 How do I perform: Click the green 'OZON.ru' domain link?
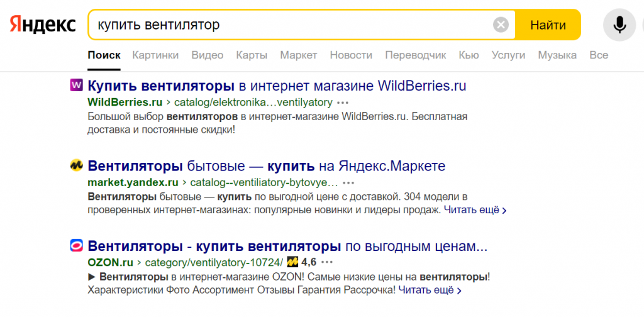[111, 262]
